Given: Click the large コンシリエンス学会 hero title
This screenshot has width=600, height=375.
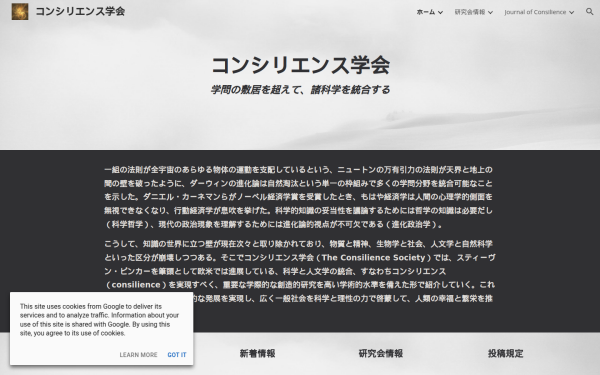Looking at the screenshot, I should pyautogui.click(x=300, y=65).
